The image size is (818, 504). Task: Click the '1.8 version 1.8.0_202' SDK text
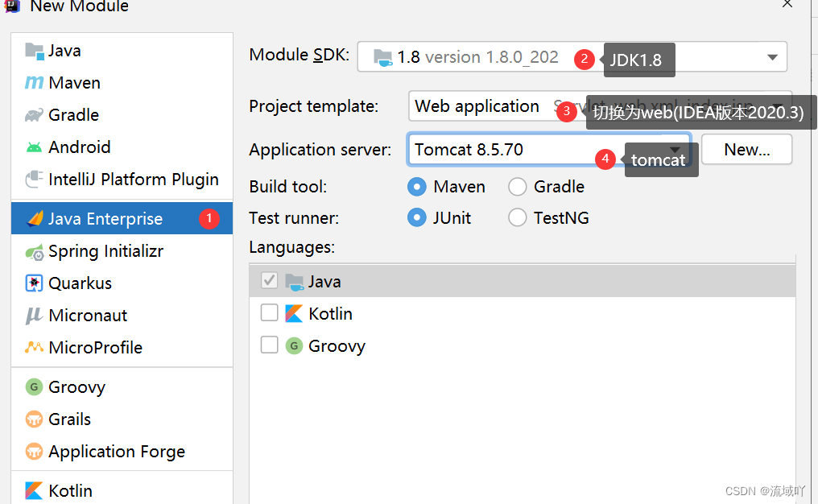[x=478, y=57]
